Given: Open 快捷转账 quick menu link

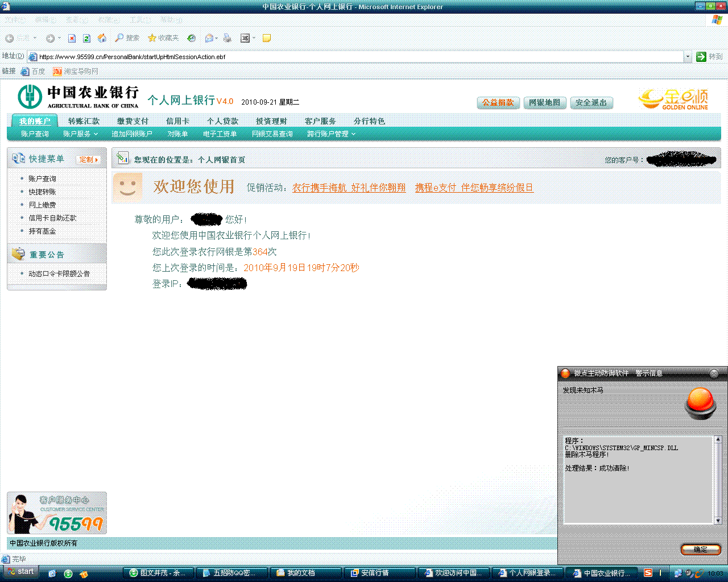Looking at the screenshot, I should point(42,192).
